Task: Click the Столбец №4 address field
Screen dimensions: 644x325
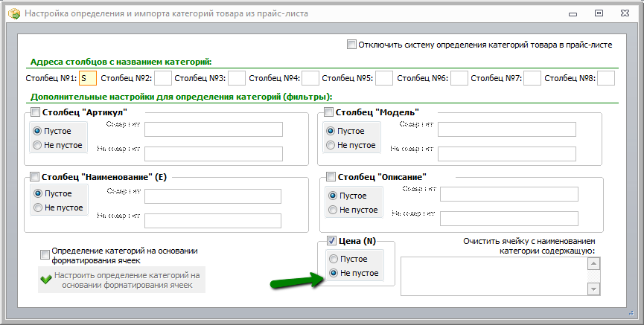Action: [310, 78]
